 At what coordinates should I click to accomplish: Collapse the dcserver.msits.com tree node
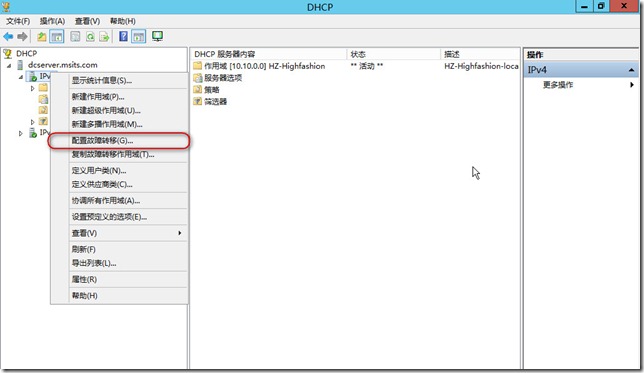pyautogui.click(x=9, y=66)
